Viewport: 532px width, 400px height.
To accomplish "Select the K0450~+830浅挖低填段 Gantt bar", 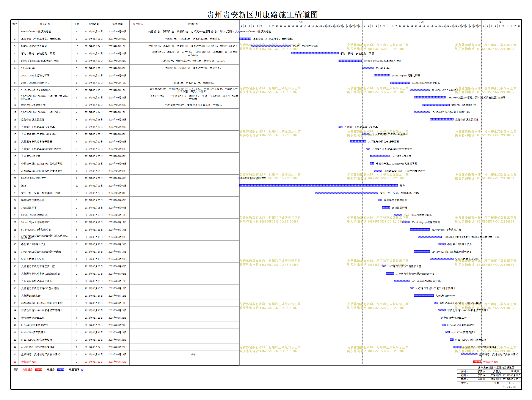I will (x=271, y=46).
